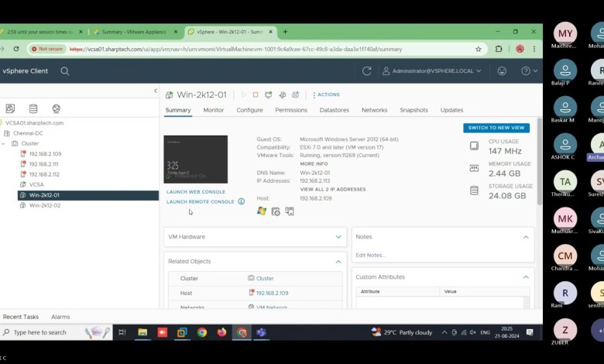Image resolution: width=604 pixels, height=364 pixels.
Task: Select VCSA01.sharptech.com in inventory tree
Action: point(34,123)
